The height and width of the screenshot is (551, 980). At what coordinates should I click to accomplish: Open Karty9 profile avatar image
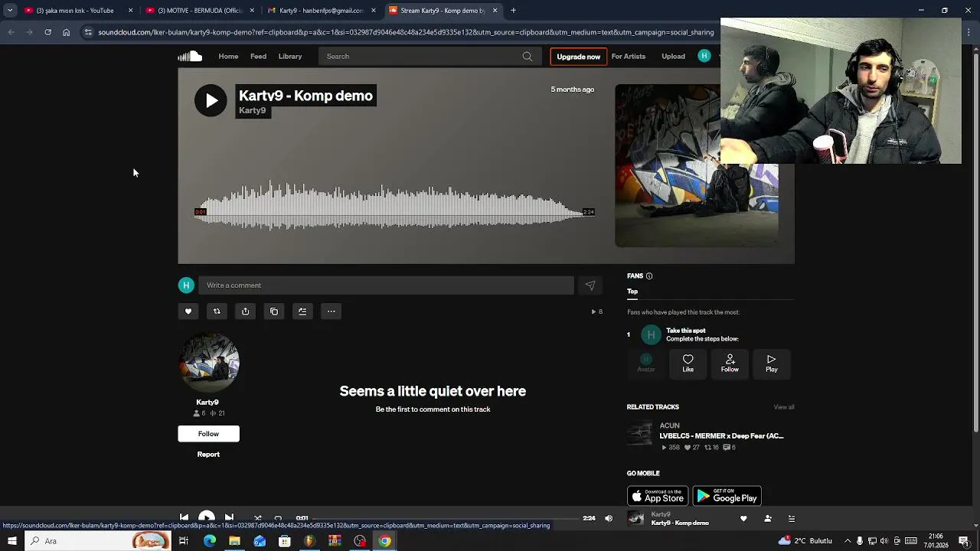coord(209,363)
